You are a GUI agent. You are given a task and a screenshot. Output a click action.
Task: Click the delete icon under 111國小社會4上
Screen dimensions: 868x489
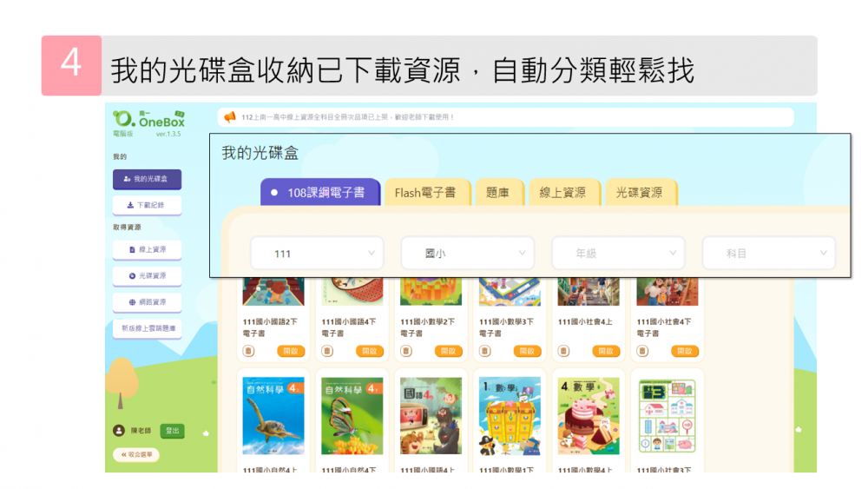click(563, 351)
